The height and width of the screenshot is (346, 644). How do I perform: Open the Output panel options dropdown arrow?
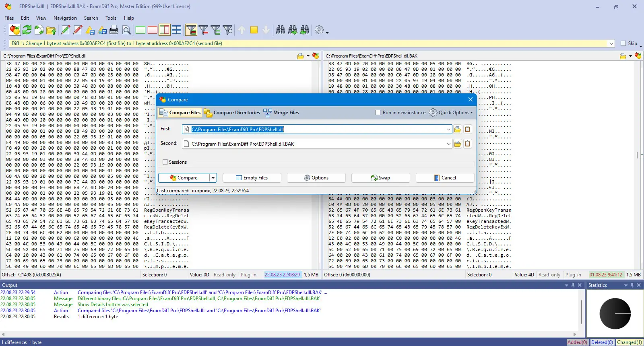pos(566,285)
